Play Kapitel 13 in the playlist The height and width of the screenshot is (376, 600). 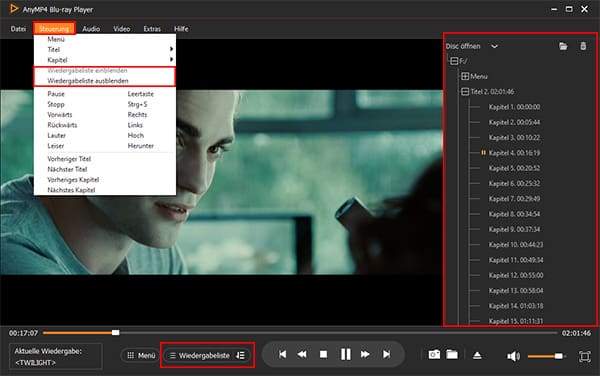516,290
